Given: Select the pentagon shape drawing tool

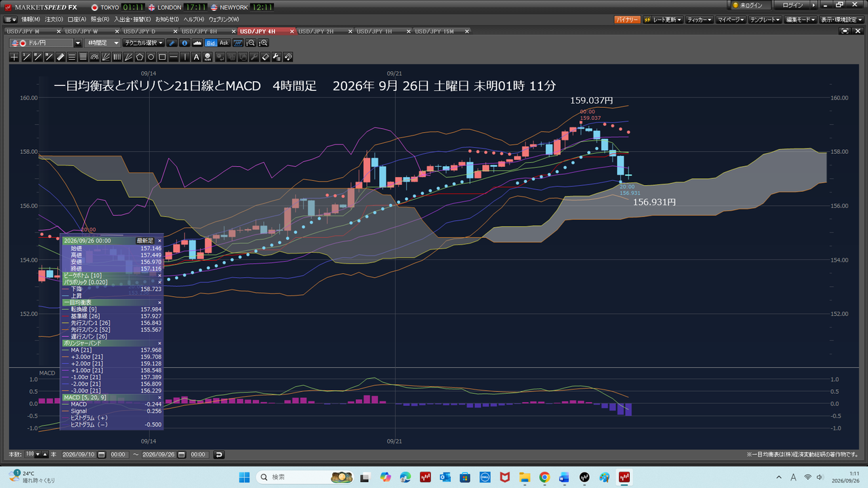Looking at the screenshot, I should 140,57.
